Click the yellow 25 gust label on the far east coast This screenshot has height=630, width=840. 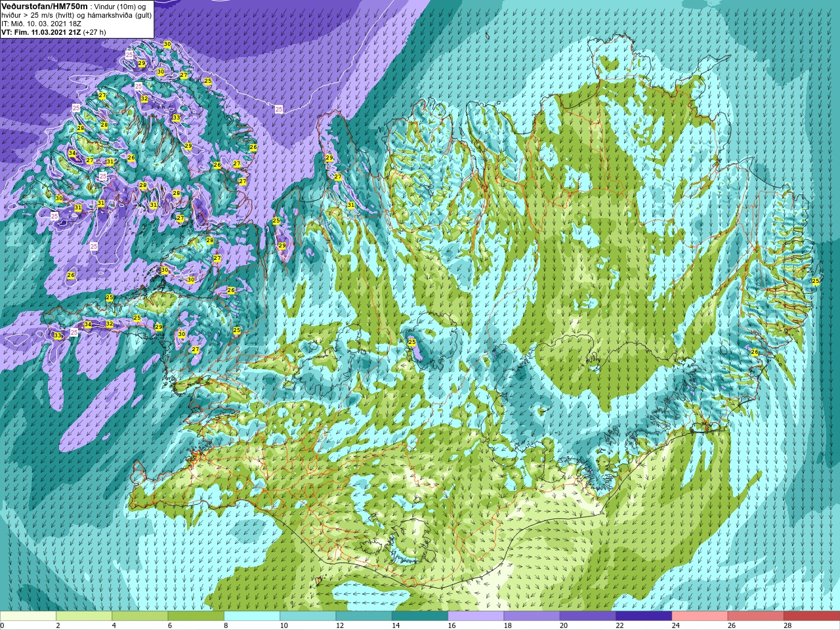816,281
